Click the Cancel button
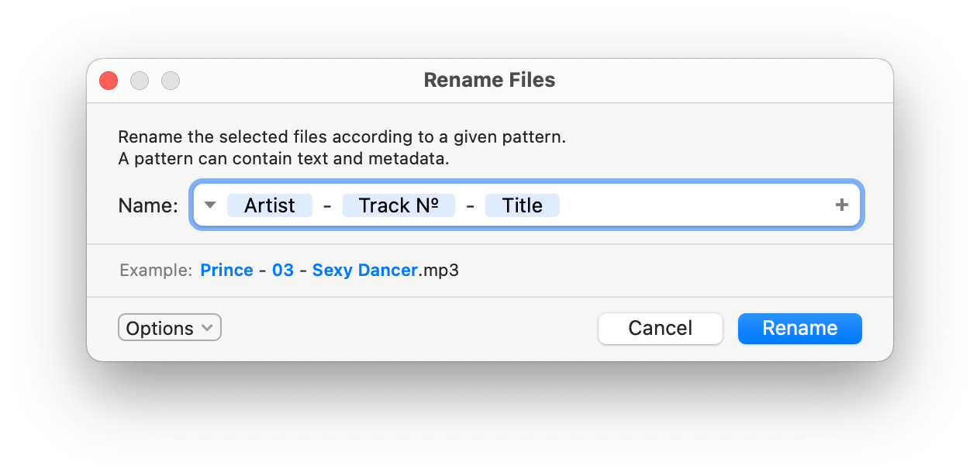 661,328
